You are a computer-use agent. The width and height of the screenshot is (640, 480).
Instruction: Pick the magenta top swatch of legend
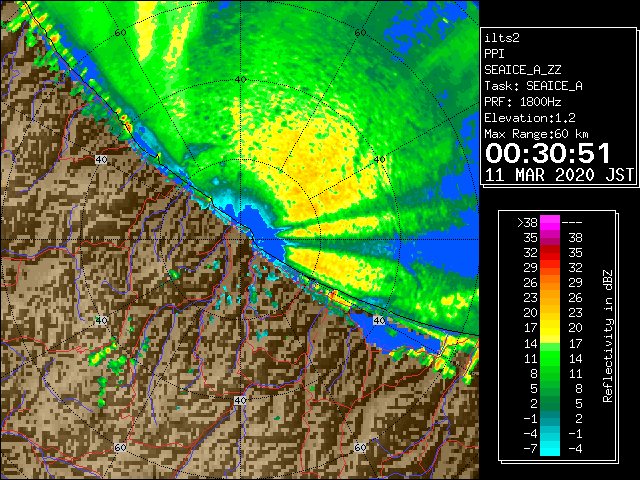pos(550,223)
